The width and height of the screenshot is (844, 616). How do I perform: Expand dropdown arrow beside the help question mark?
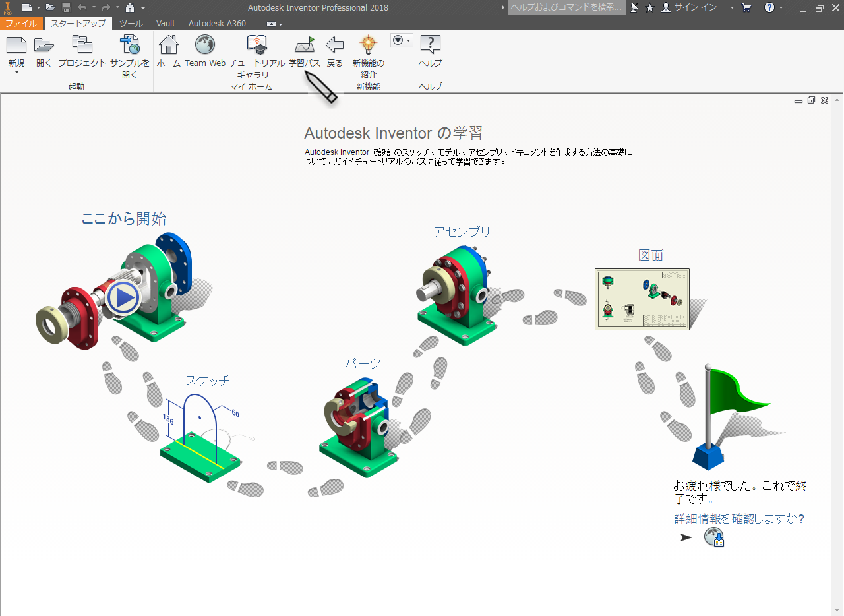tap(781, 7)
